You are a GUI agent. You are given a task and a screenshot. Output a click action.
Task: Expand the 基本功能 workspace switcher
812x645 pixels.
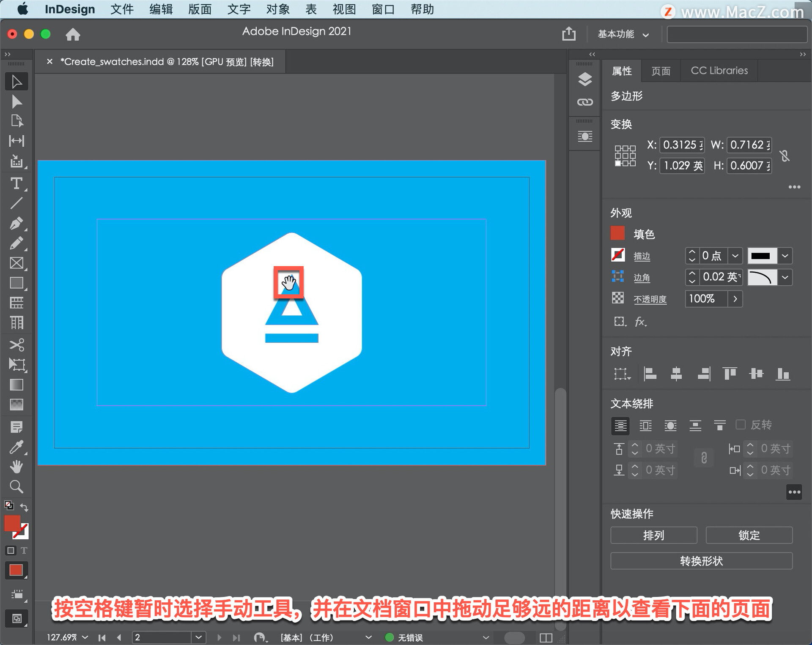(623, 34)
